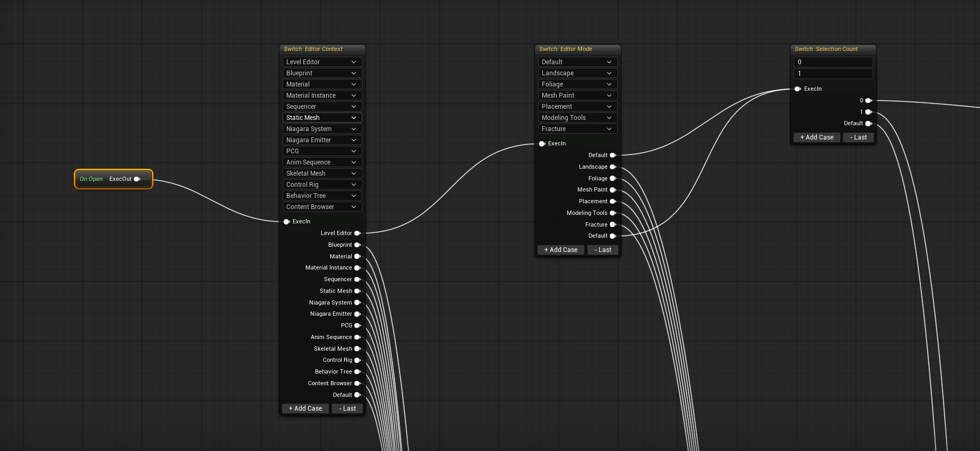Screen dimensions: 980x451
Task: Open the PCG case dropdown
Action: click(x=322, y=151)
